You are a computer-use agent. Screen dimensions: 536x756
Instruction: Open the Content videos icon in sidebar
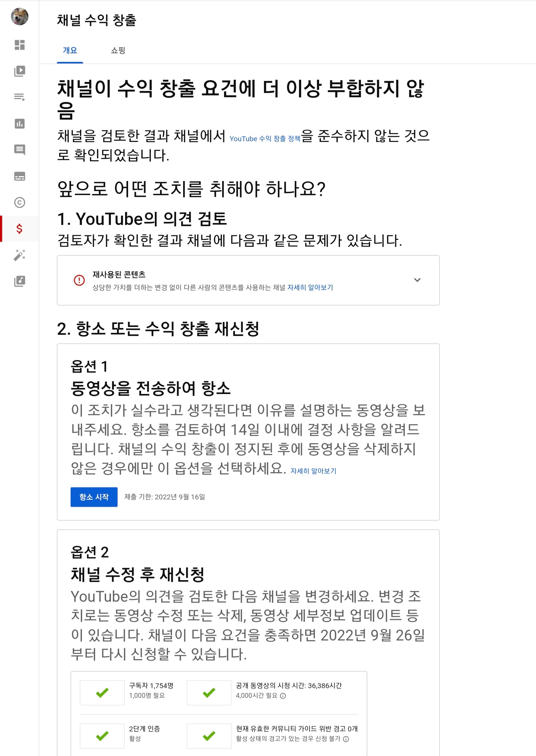20,71
